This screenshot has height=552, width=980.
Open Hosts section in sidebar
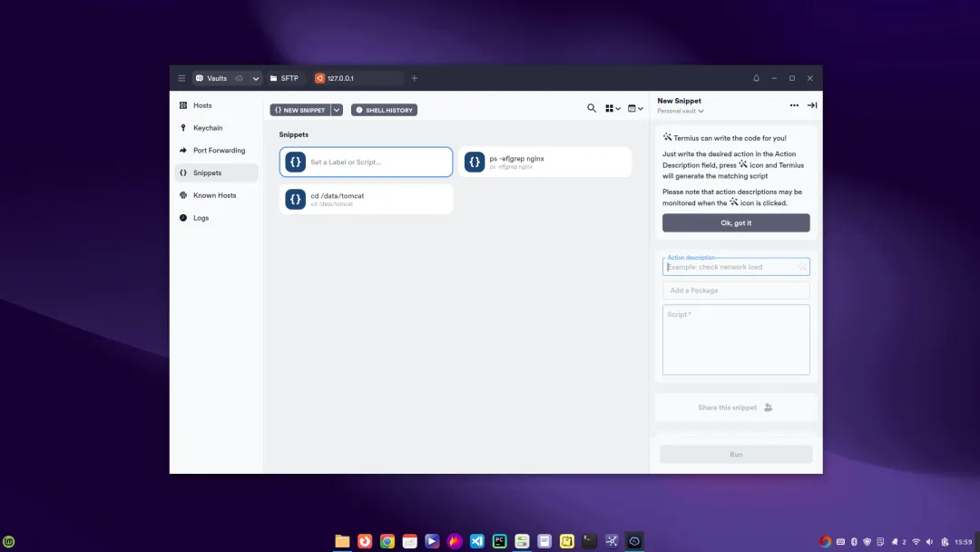(217, 105)
